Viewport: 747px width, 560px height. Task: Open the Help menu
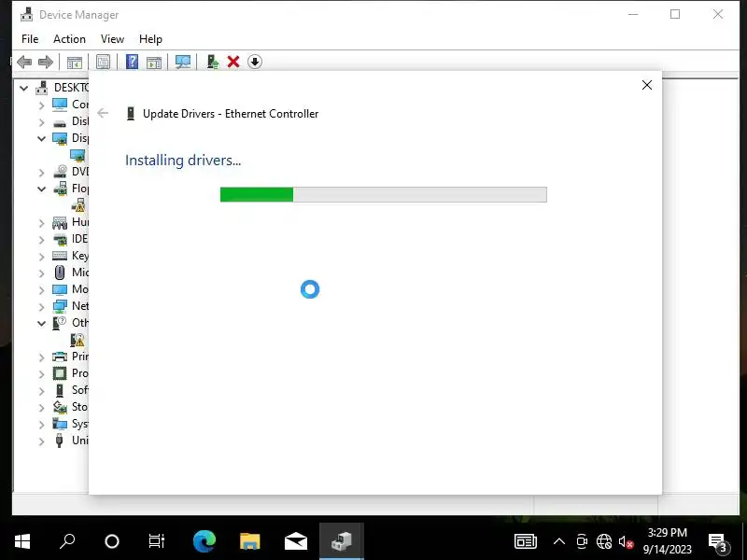150,39
